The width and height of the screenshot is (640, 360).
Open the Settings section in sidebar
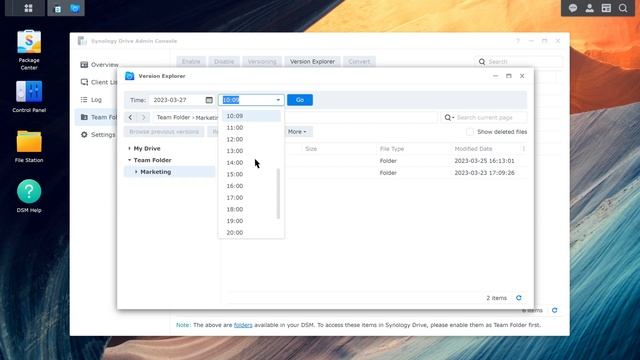click(x=98, y=135)
